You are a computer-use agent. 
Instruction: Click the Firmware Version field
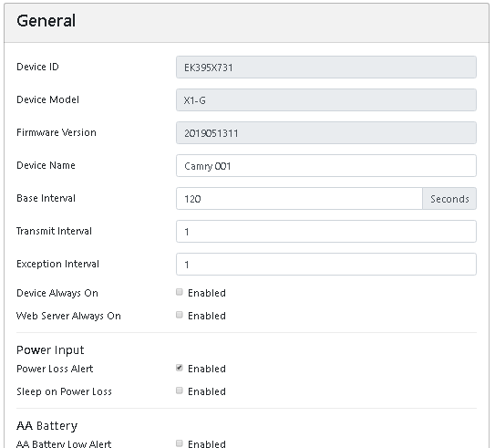coord(326,133)
